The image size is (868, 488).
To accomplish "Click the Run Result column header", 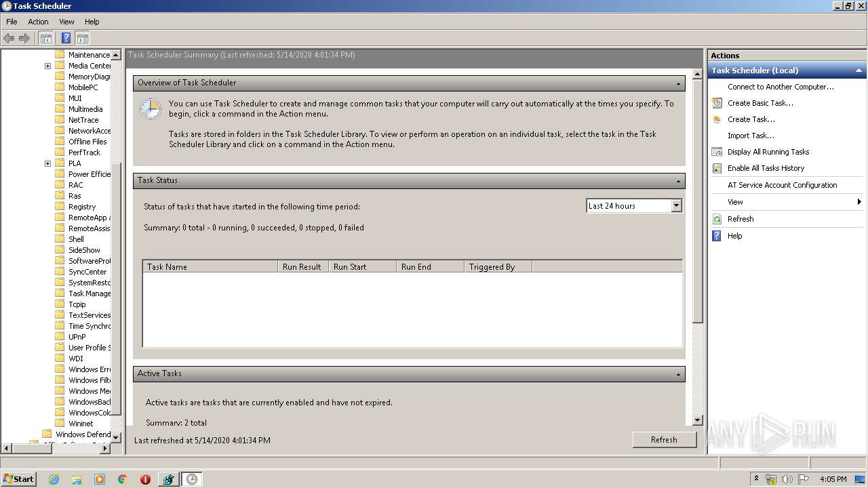I will (303, 267).
